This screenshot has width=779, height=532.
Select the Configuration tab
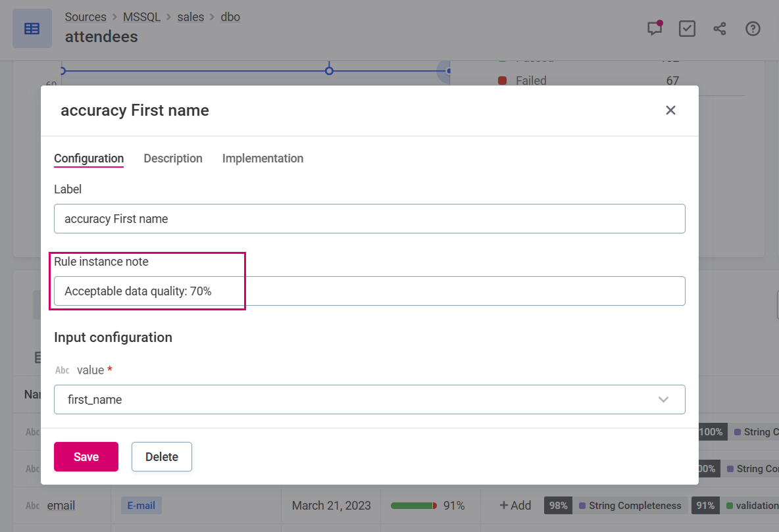pyautogui.click(x=89, y=158)
